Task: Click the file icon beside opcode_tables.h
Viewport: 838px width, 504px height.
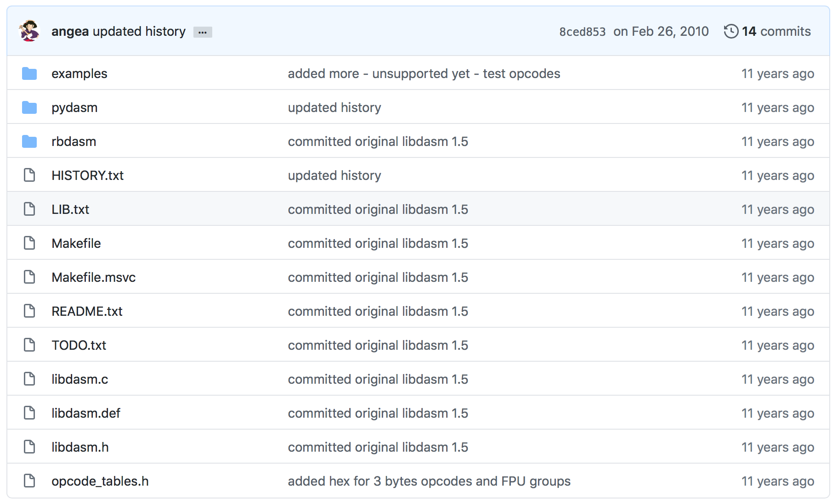Action: (x=29, y=481)
